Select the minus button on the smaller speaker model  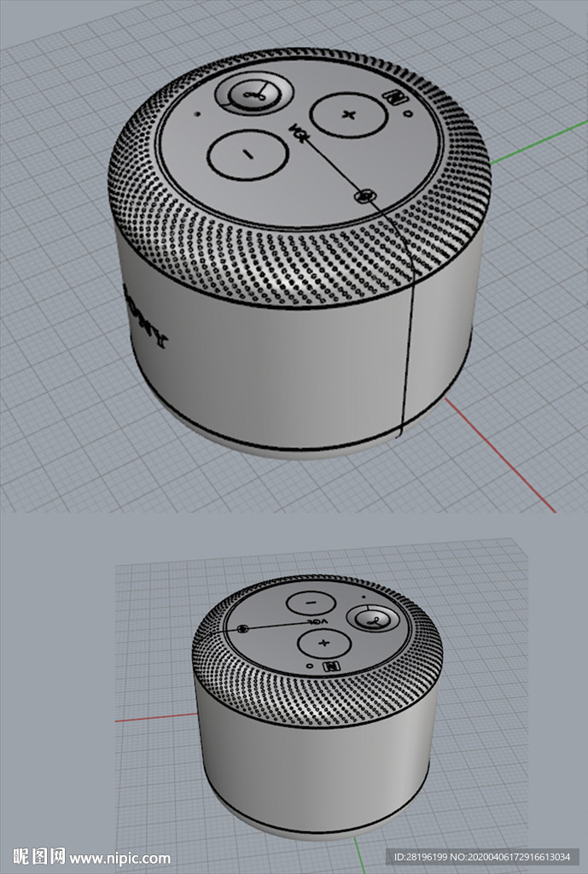(311, 603)
